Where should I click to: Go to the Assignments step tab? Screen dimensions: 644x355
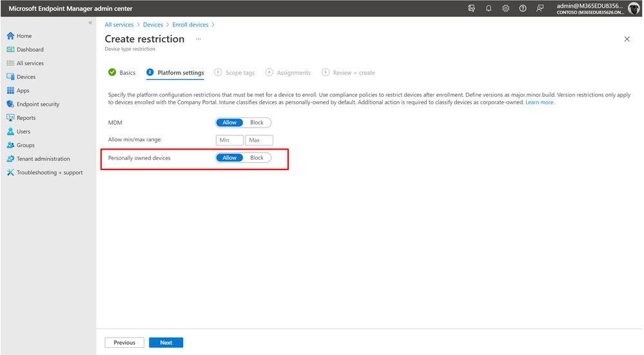pos(288,73)
